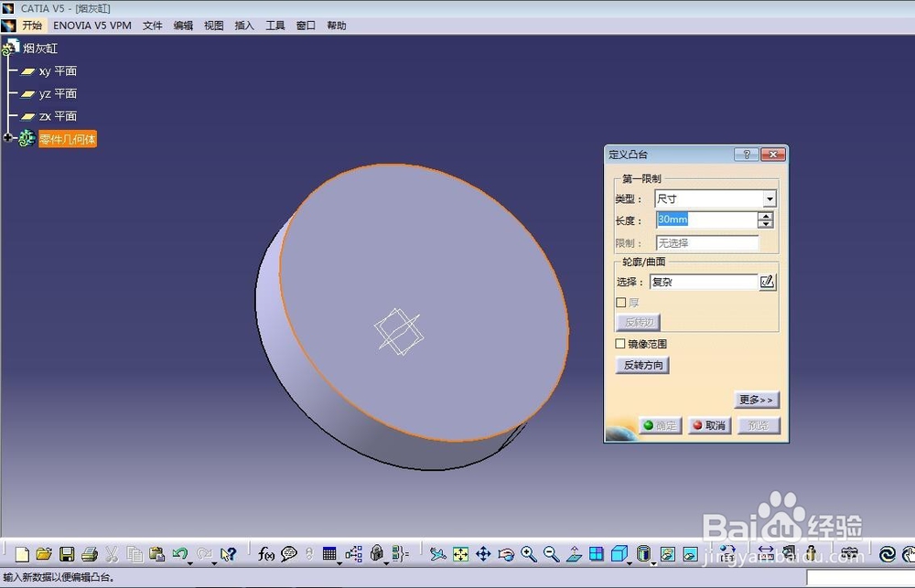Activate the Pan tool icon
The width and height of the screenshot is (915, 588).
pyautogui.click(x=484, y=553)
